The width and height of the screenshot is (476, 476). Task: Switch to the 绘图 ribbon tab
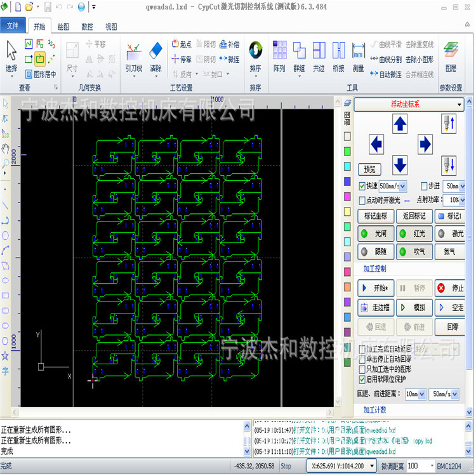click(63, 27)
